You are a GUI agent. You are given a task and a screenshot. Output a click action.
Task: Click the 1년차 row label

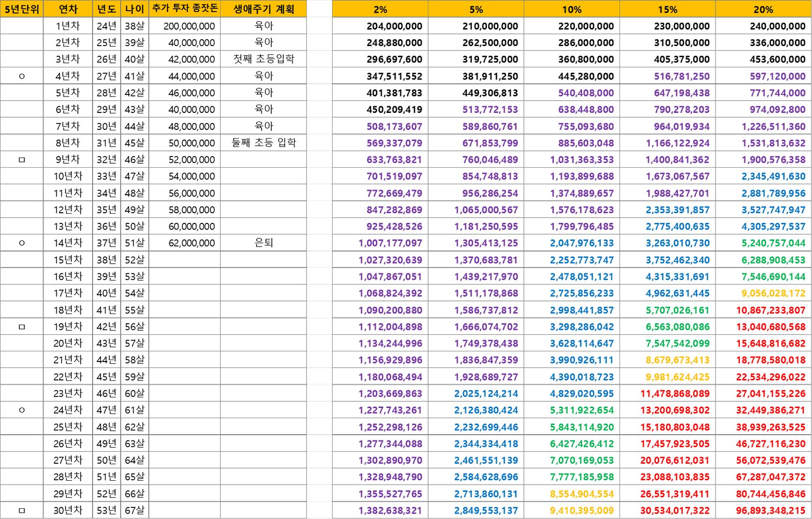click(x=68, y=26)
